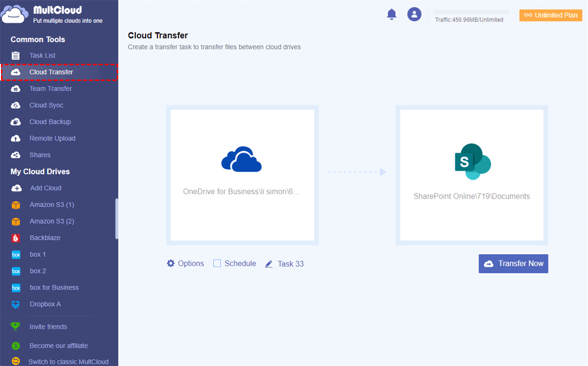Click the Invite friends link
588x366 pixels.
48,327
